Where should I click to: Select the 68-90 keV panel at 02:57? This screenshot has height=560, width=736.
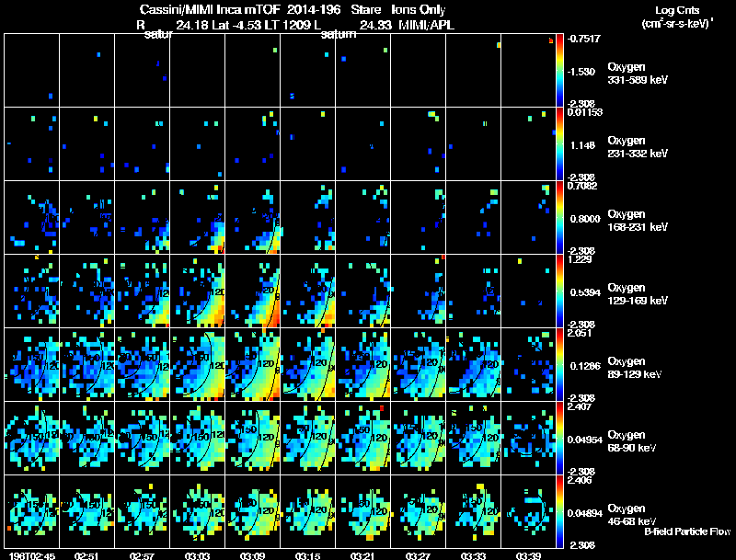coord(143,439)
